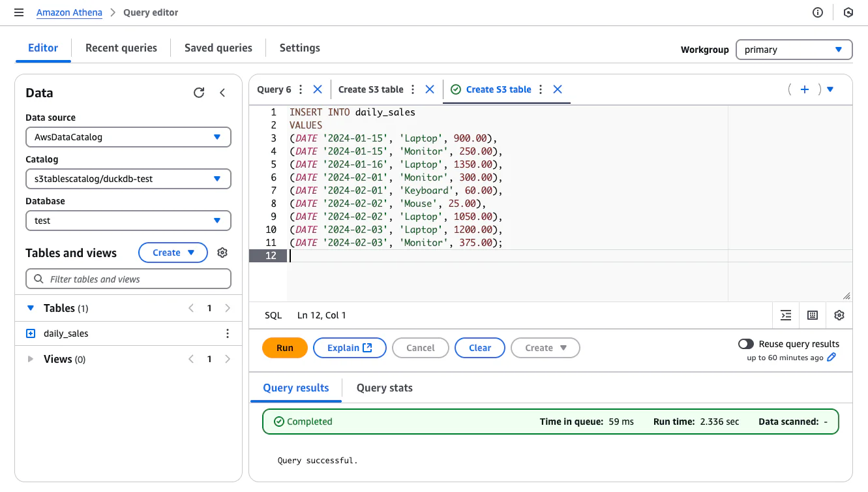
Task: Close the Query 6 tab
Action: 318,89
